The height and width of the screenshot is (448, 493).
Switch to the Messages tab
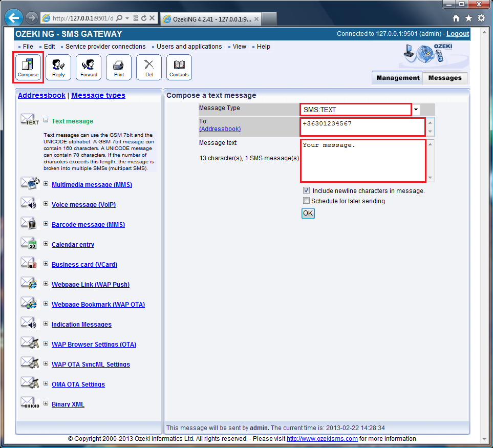point(445,78)
